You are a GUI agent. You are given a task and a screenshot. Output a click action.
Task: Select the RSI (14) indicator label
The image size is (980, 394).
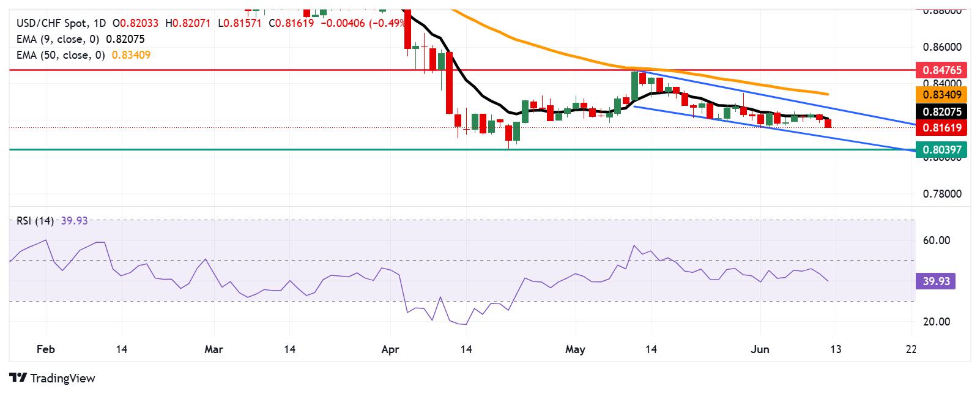point(52,221)
